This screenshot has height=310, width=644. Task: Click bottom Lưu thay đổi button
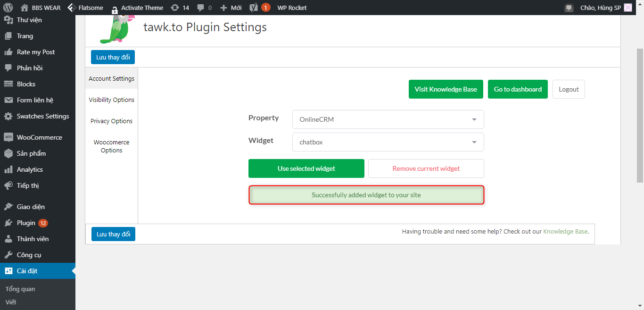click(x=113, y=234)
